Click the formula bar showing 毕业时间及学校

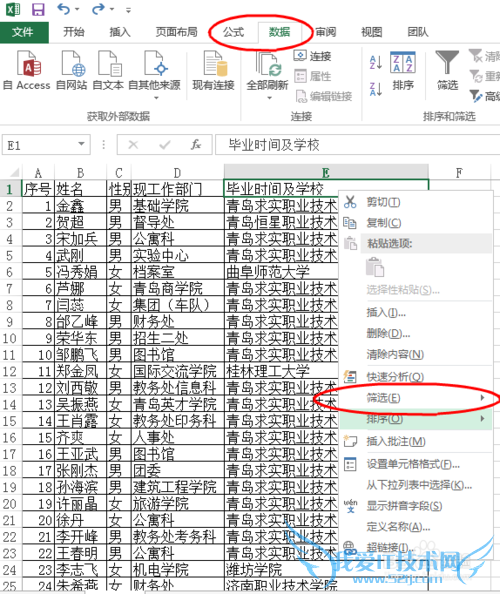click(x=358, y=145)
